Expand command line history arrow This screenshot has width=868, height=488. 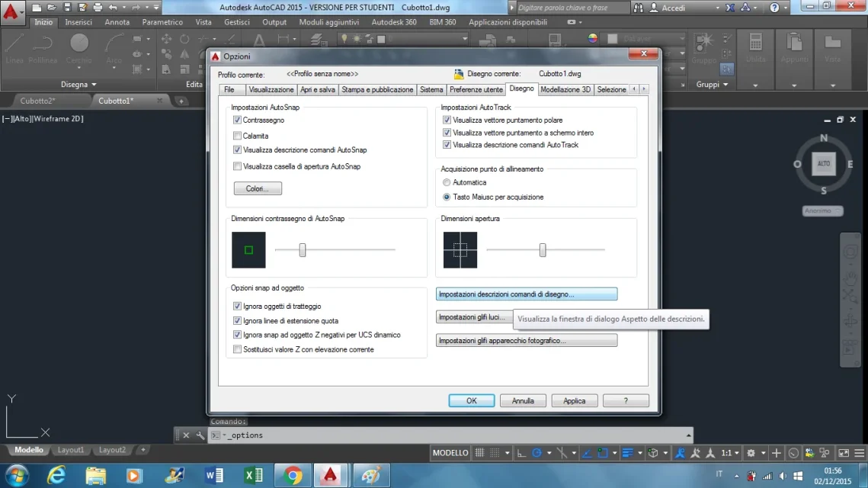pos(688,435)
